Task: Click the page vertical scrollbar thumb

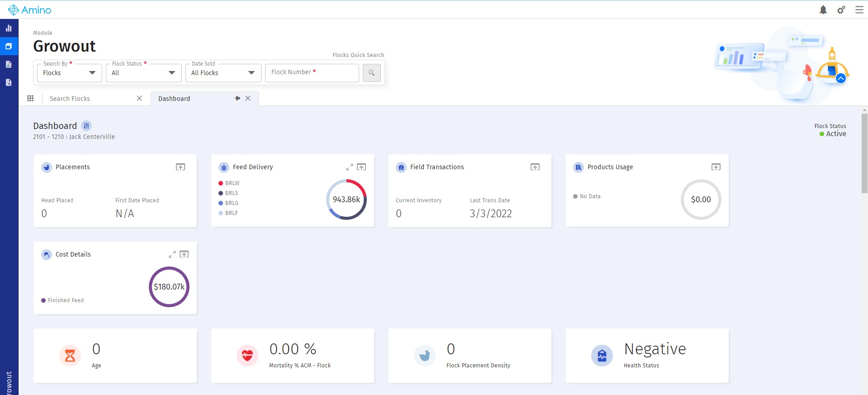Action: (x=864, y=153)
